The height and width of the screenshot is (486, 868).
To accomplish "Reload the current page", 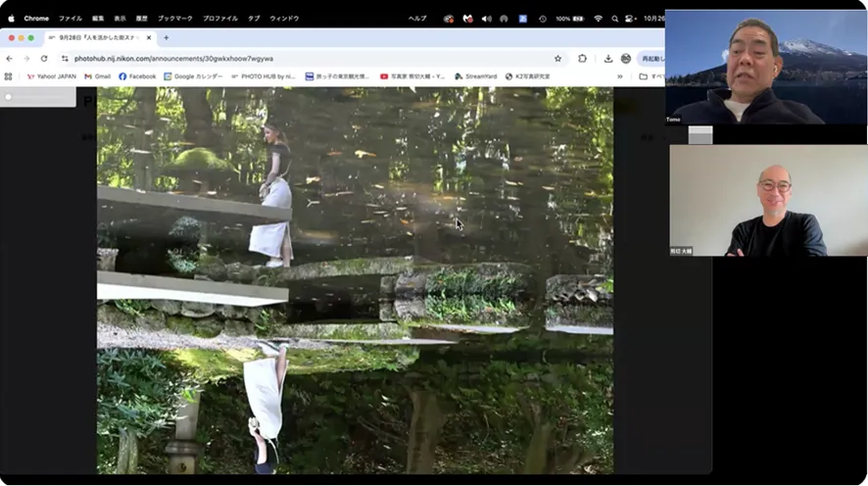I will click(44, 58).
